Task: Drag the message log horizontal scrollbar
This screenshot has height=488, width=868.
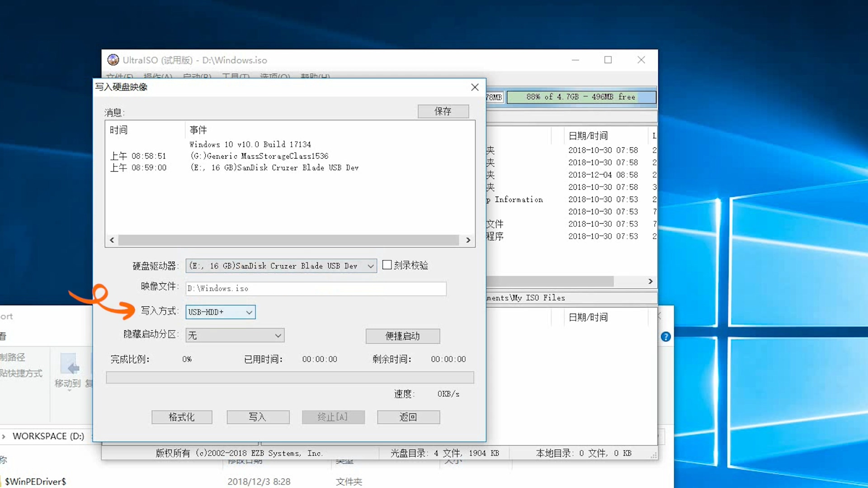Action: point(290,240)
